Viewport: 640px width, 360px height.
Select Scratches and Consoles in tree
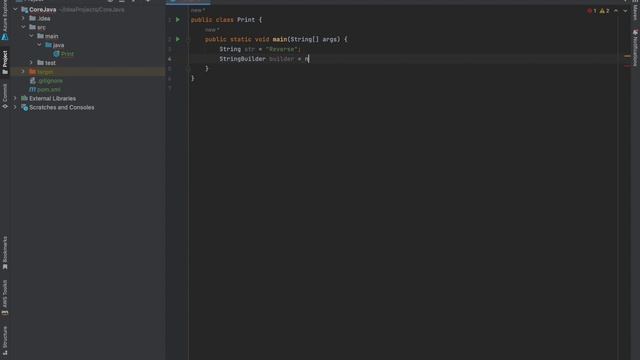point(62,107)
